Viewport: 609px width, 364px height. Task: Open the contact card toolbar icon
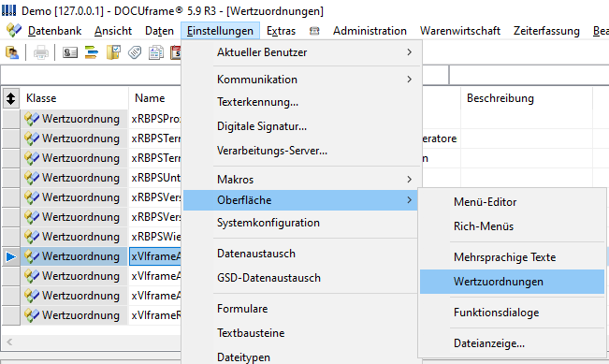[70, 52]
